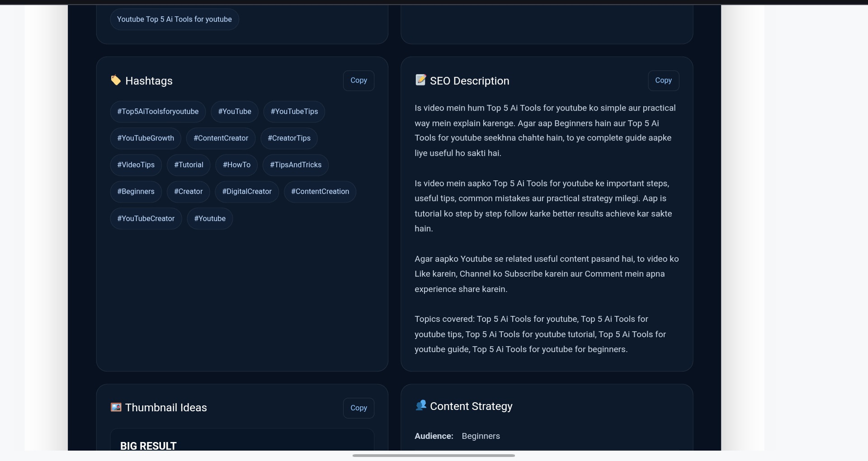Select the #Beginners hashtag chip
This screenshot has width=868, height=461.
136,192
